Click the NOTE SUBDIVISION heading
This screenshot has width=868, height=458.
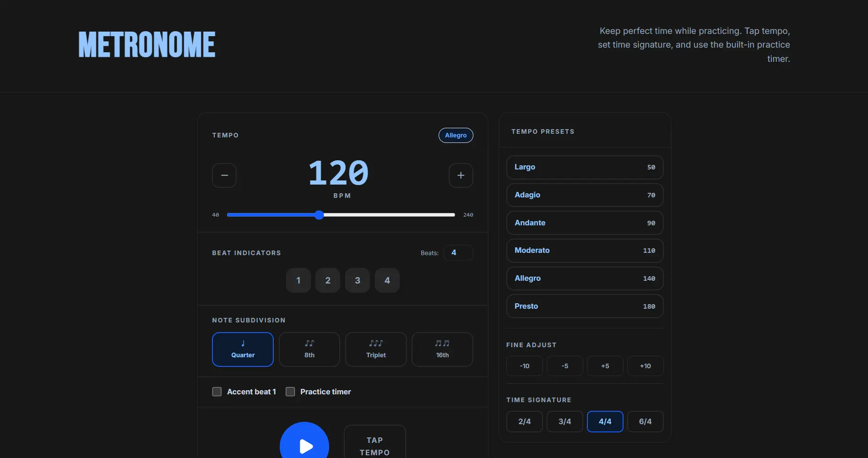(x=249, y=320)
